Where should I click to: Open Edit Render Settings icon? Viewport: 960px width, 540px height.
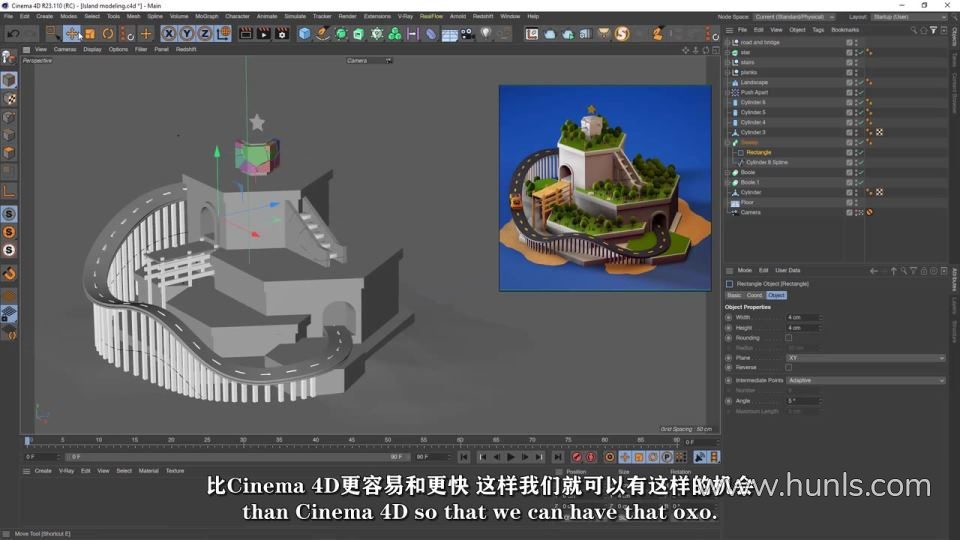(282, 34)
